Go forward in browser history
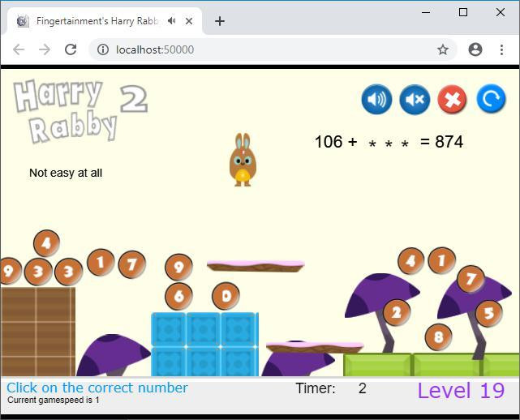The height and width of the screenshot is (420, 520). [x=45, y=49]
